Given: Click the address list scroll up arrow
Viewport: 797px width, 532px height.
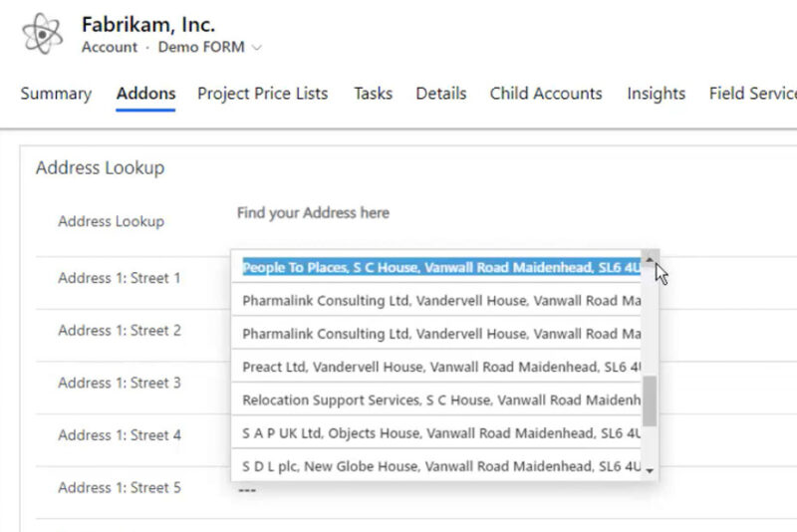Looking at the screenshot, I should pyautogui.click(x=650, y=260).
